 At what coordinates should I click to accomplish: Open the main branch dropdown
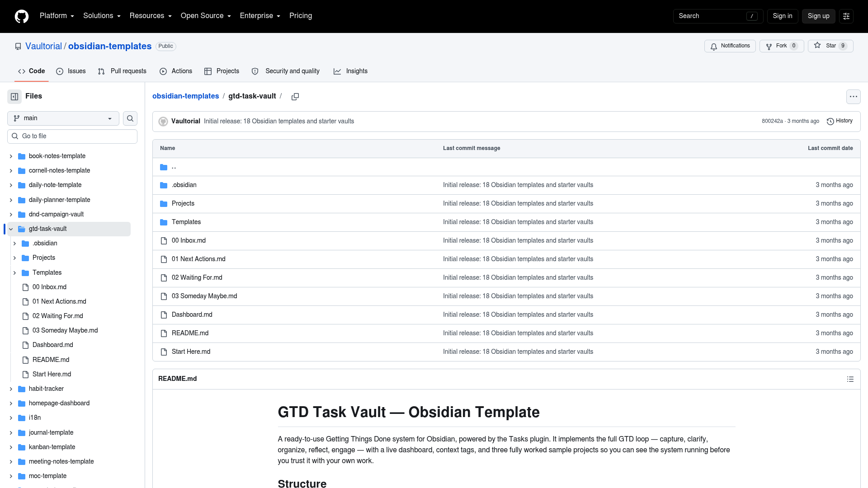pyautogui.click(x=63, y=118)
